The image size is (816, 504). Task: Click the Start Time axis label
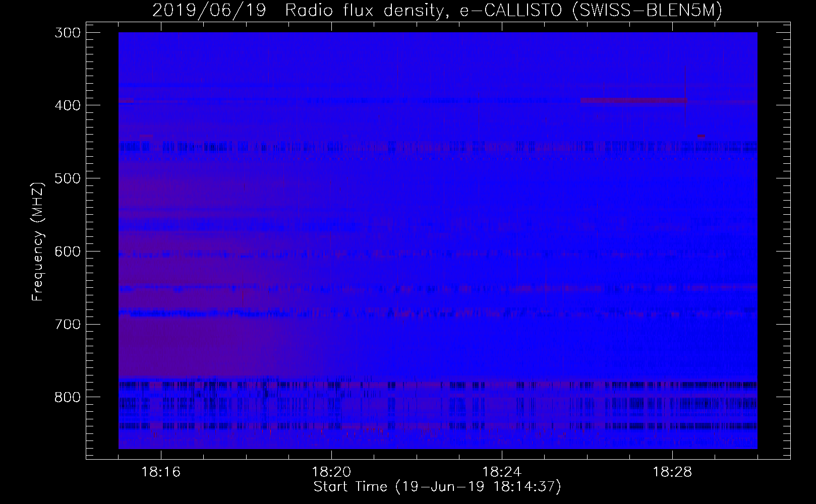pyautogui.click(x=437, y=487)
